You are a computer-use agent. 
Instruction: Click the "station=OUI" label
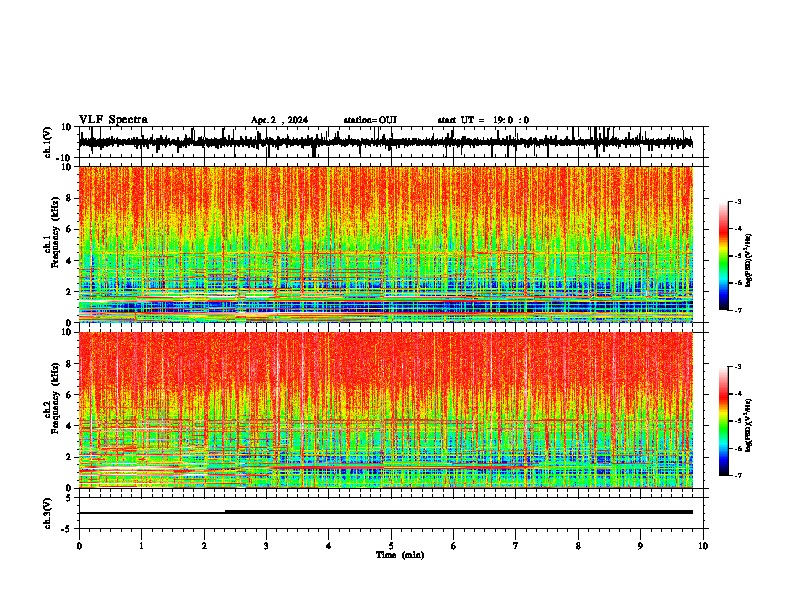click(x=370, y=120)
